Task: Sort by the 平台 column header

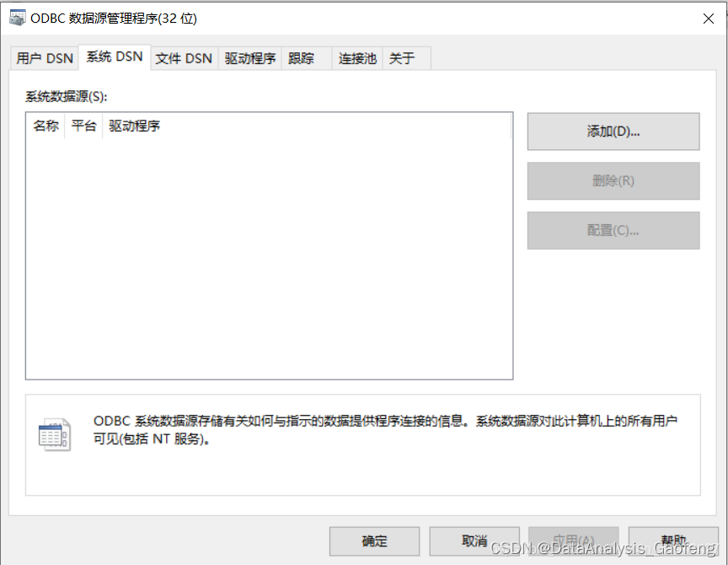Action: pos(84,126)
